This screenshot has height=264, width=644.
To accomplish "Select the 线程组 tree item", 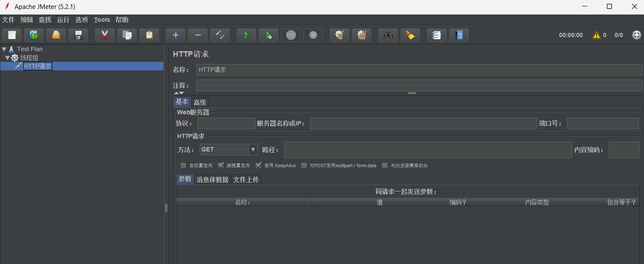I will pos(29,58).
